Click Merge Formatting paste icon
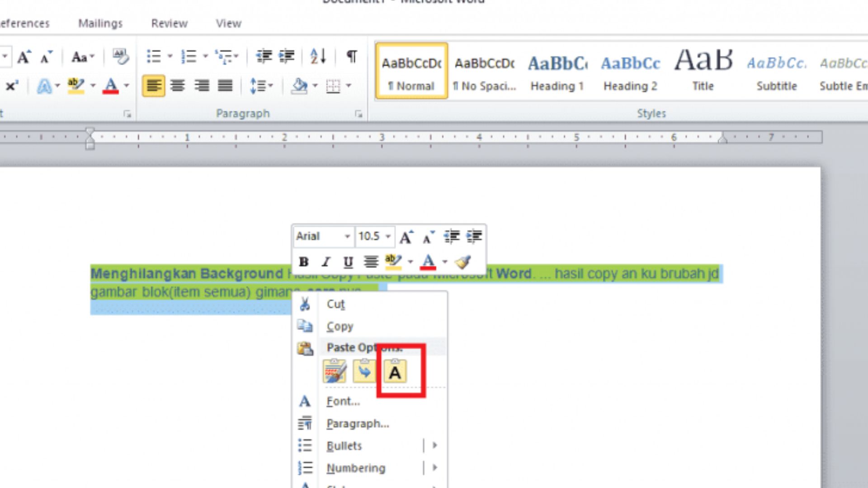 [x=364, y=372]
